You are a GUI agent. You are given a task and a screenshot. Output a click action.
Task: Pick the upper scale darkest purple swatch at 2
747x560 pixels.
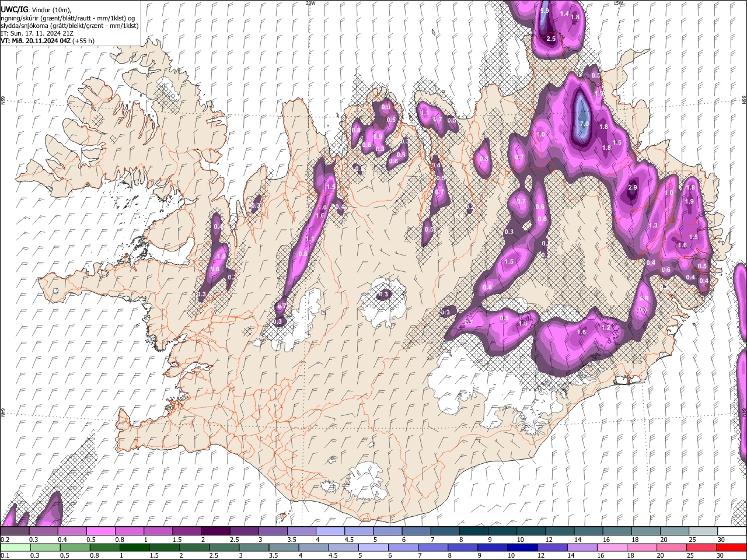tap(215, 531)
